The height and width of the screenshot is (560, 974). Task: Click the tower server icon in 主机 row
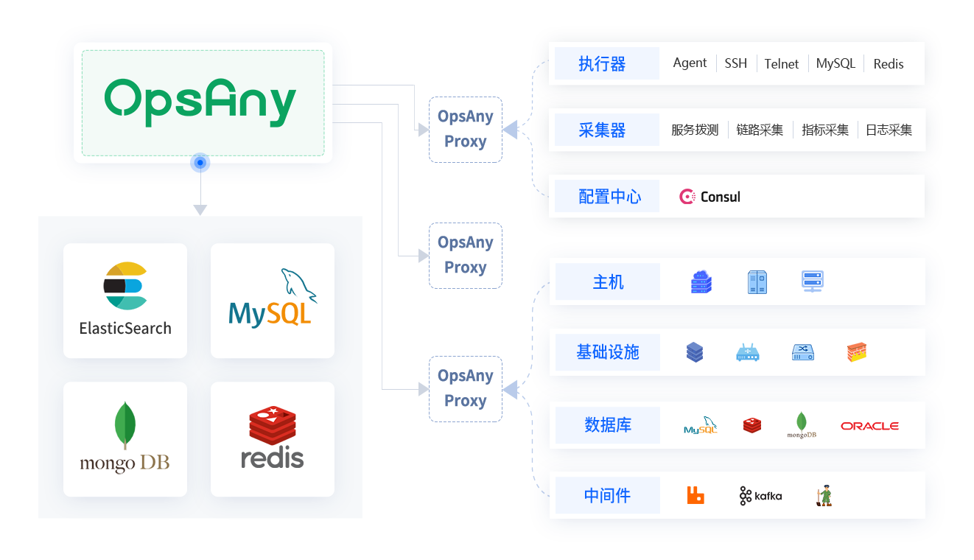(x=757, y=282)
